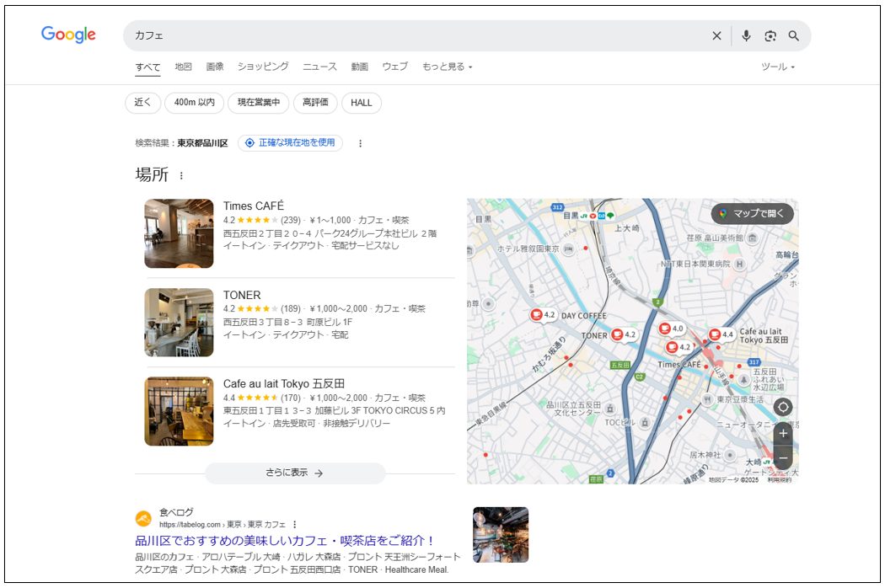This screenshot has width=885, height=588.
Task: Click the TOCビル map marker
Action: [x=645, y=422]
